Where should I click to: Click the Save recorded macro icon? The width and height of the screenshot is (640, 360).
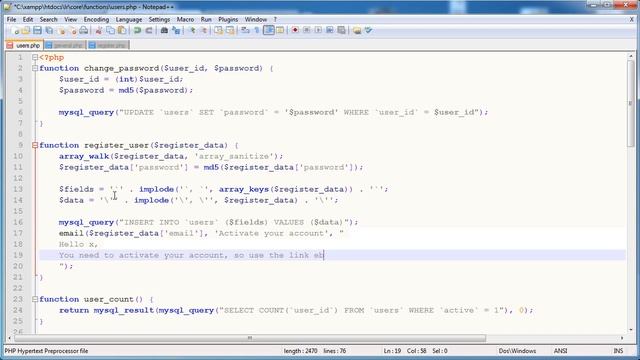click(x=341, y=31)
